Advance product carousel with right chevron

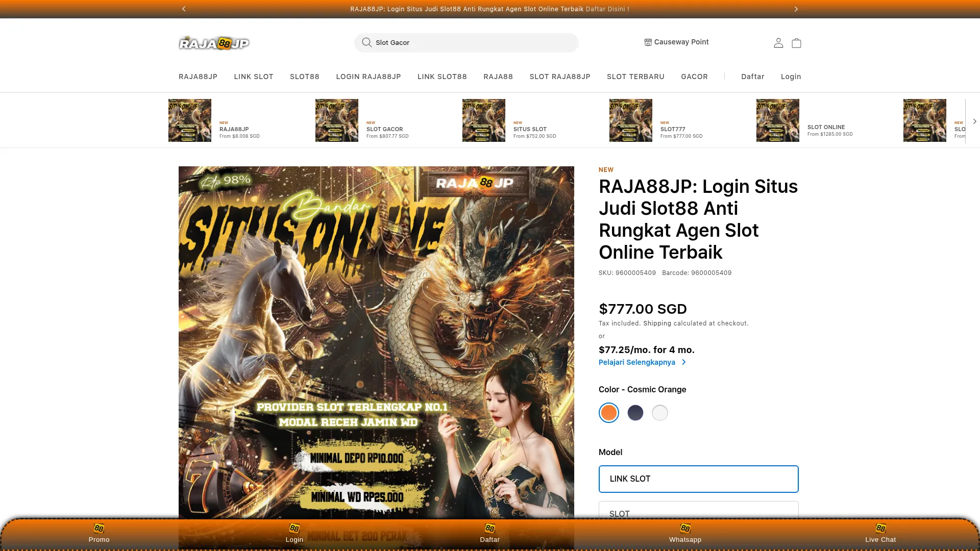(974, 121)
